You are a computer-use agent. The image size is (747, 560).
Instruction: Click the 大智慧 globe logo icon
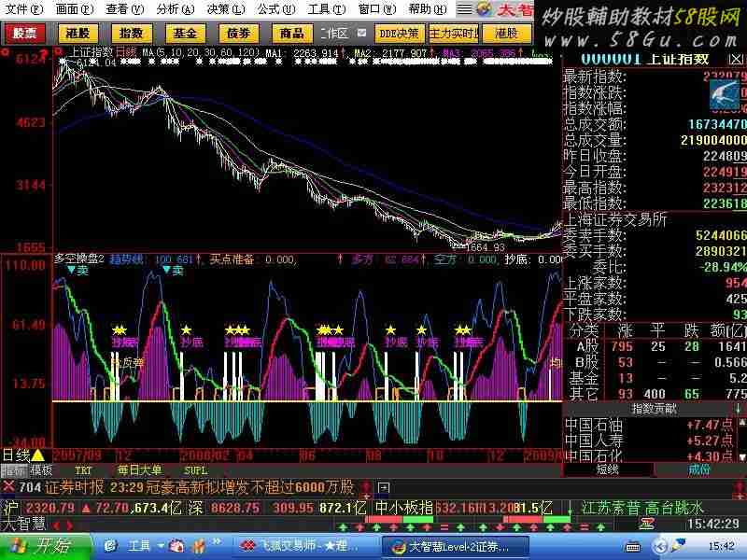(x=485, y=9)
